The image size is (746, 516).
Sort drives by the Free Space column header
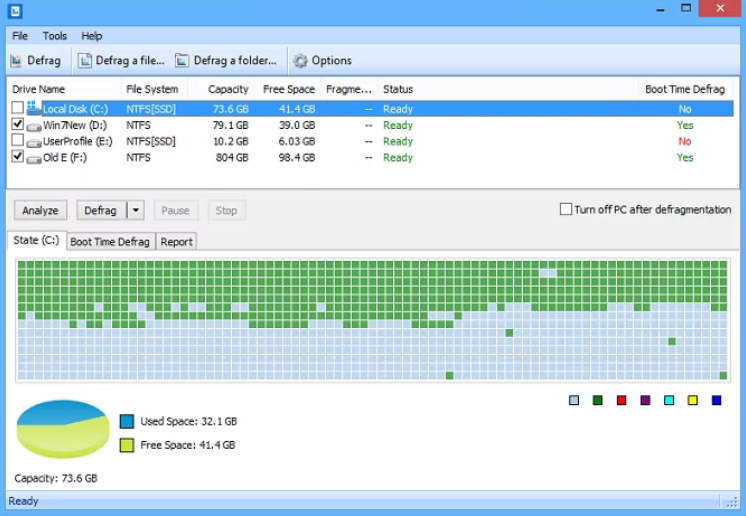coord(288,89)
